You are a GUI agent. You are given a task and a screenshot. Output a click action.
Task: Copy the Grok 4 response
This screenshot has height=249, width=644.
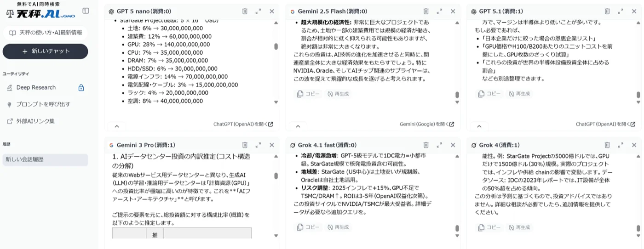coord(489,227)
